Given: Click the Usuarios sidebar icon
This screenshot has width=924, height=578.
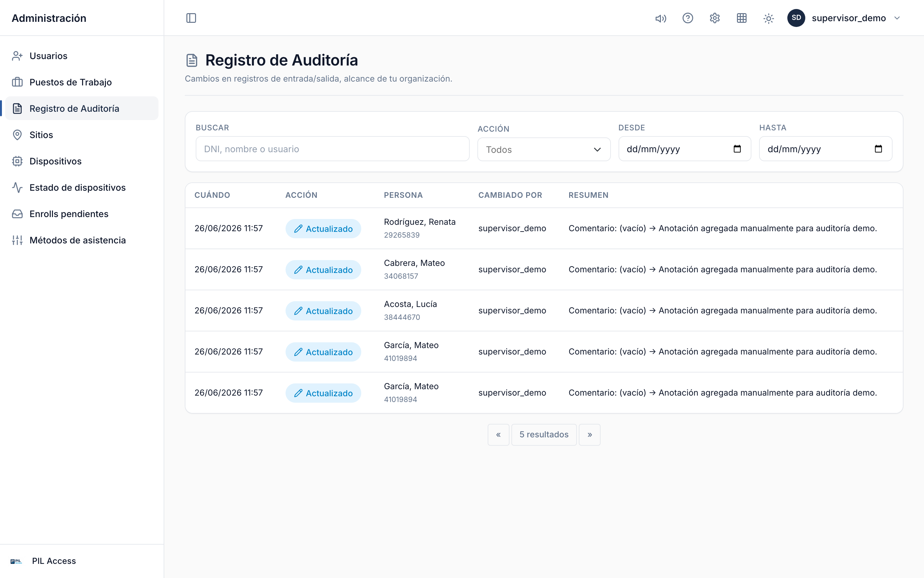Looking at the screenshot, I should [17, 56].
